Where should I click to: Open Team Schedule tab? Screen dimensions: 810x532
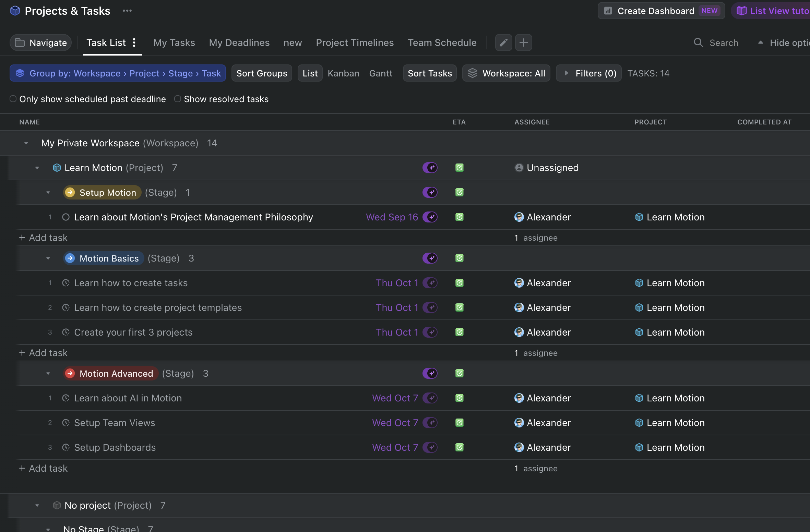pyautogui.click(x=442, y=43)
